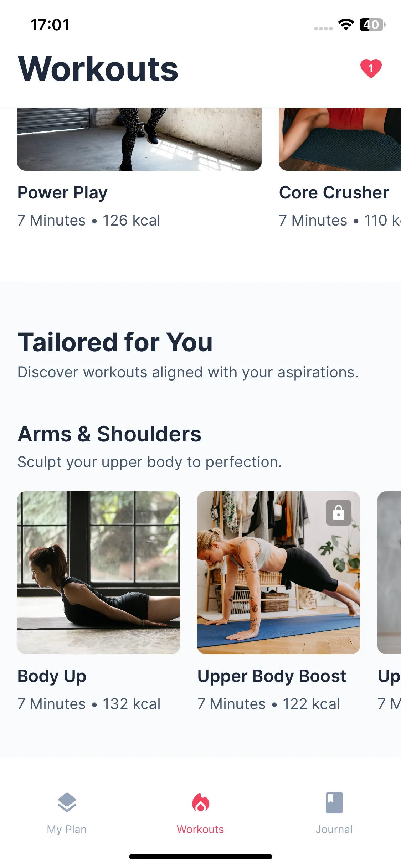
Task: Tap the cellular signal dots indicator
Action: 323,29
